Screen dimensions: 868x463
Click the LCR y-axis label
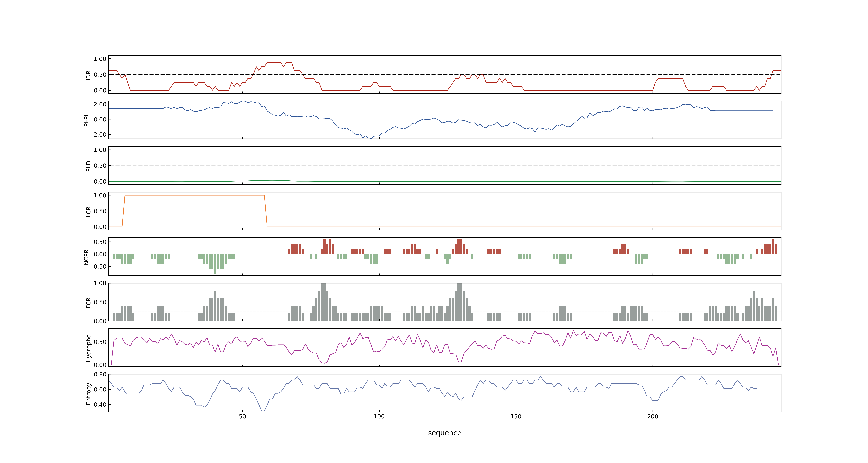coord(89,212)
